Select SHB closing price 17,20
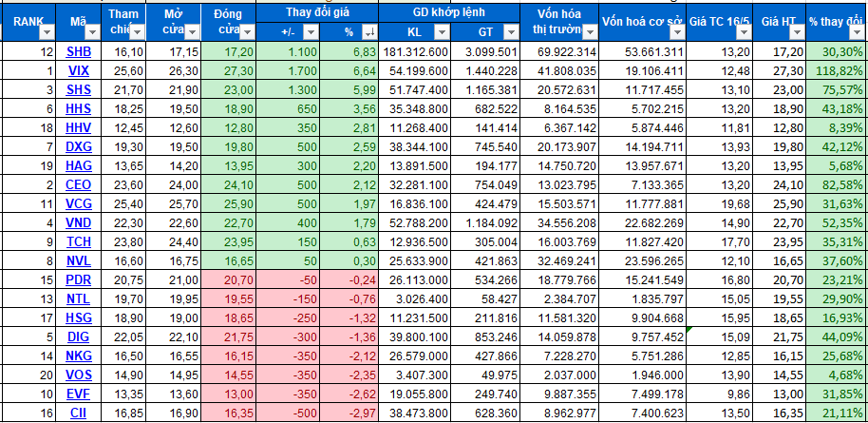 228,52
